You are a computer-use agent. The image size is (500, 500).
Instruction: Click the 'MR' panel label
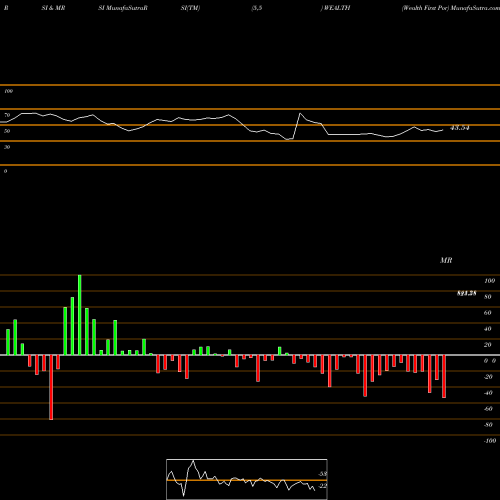pos(446,260)
